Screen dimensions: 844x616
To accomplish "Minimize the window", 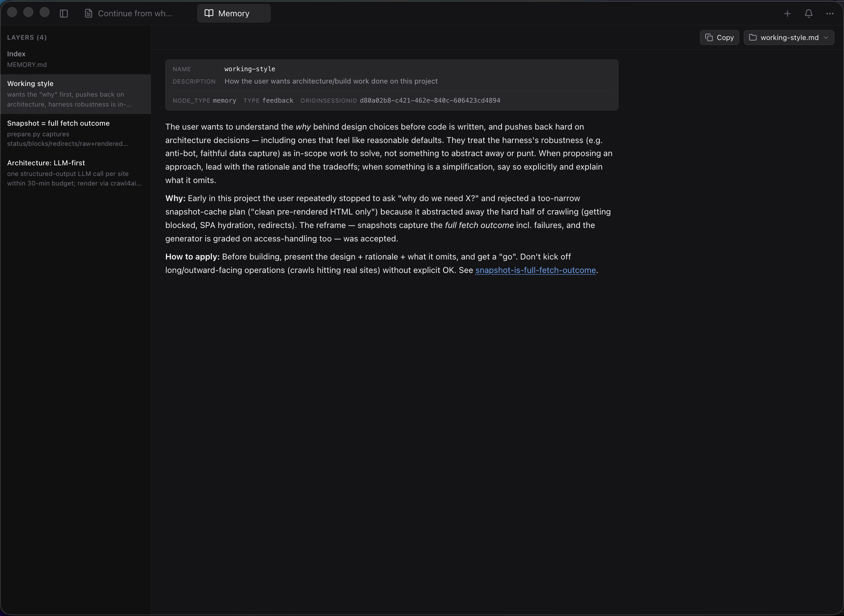I will (x=28, y=12).
